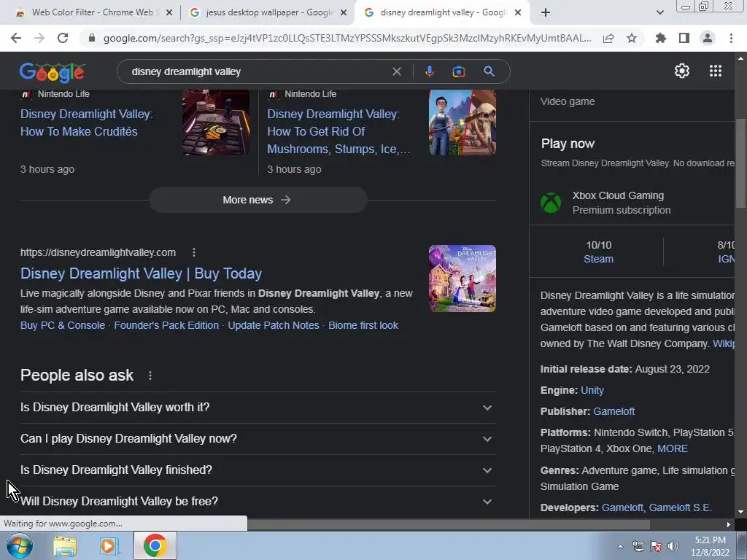Launch Windows Media Player from taskbar
The width and height of the screenshot is (747, 560).
[x=109, y=546]
